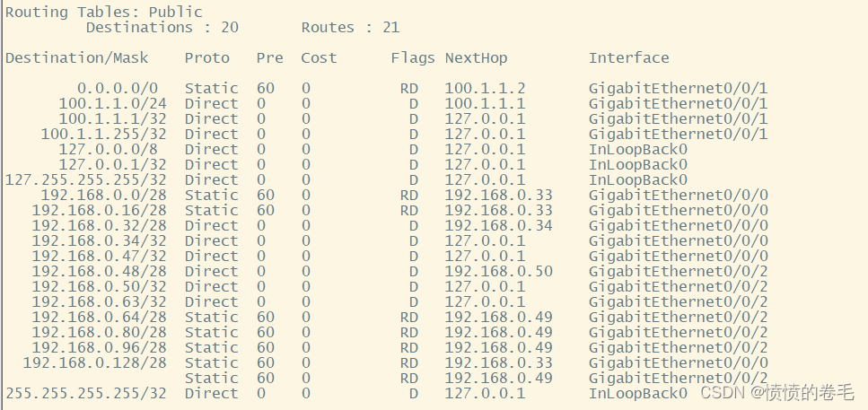Click the Routing Tables: Public title line
Screen dimensions: 868x410
(x=104, y=13)
